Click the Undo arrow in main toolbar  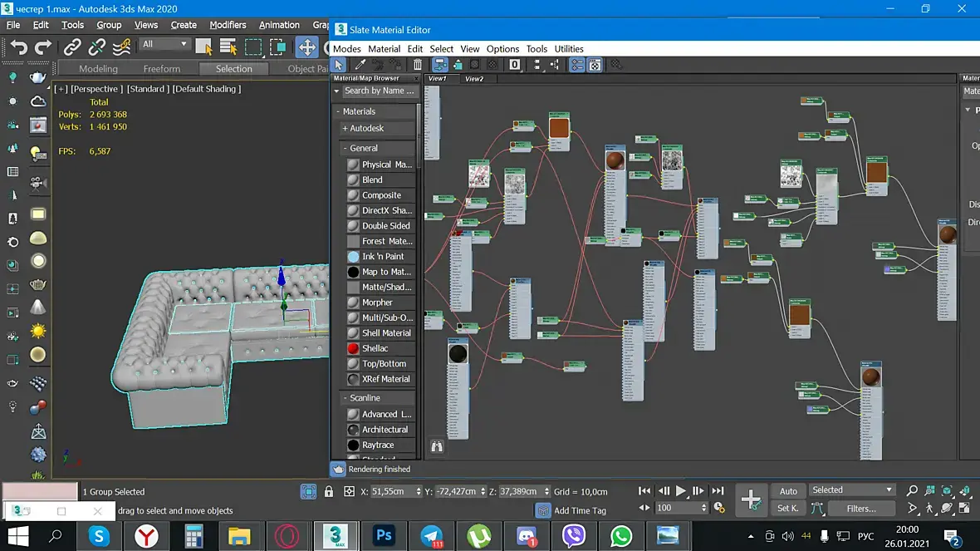coord(18,47)
